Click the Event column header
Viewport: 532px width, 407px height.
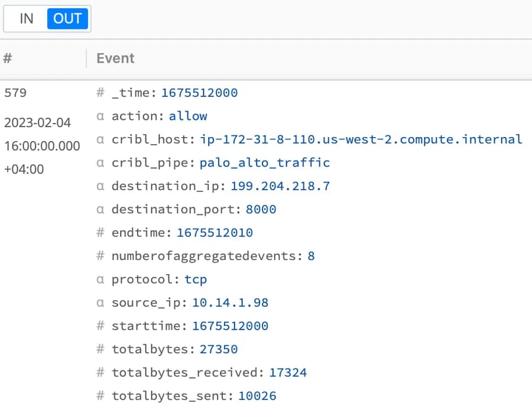[x=115, y=58]
